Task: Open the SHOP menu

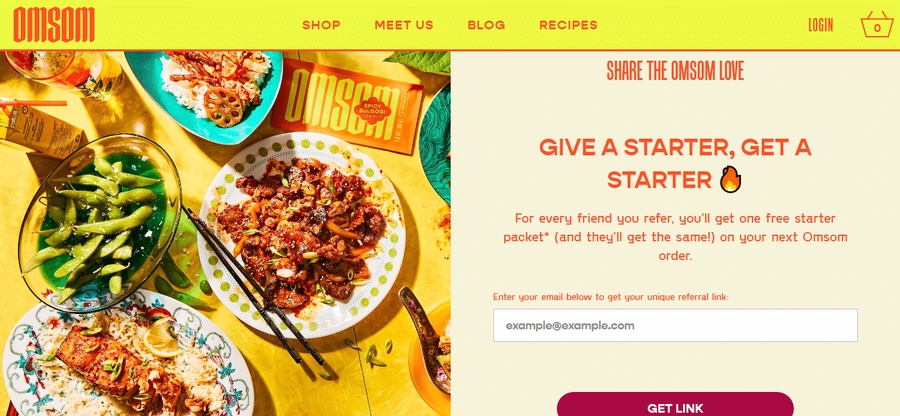Action: click(x=321, y=25)
